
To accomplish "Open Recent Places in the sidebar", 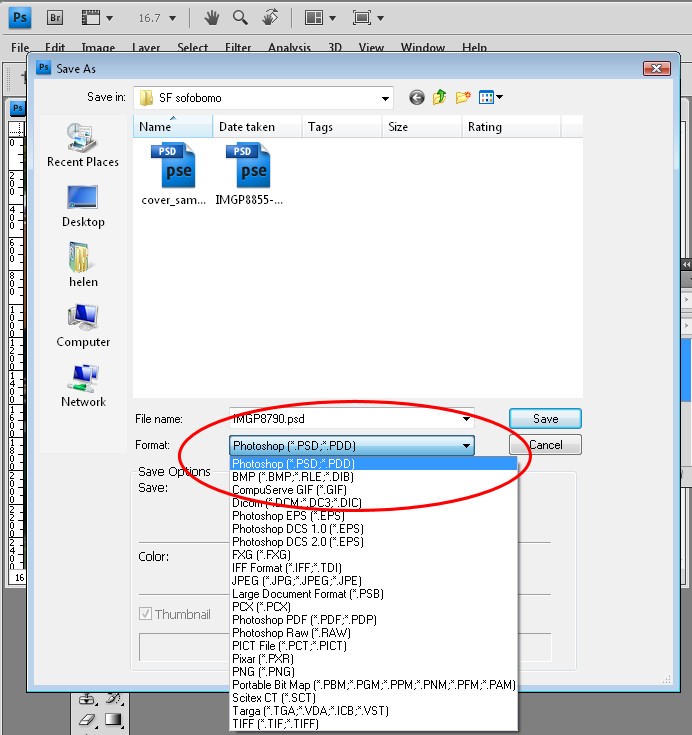I will [83, 145].
